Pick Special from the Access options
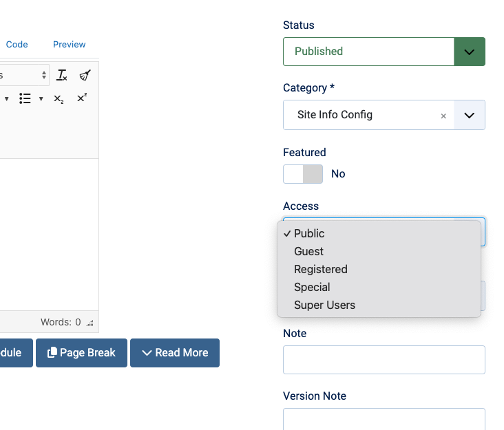 (312, 287)
